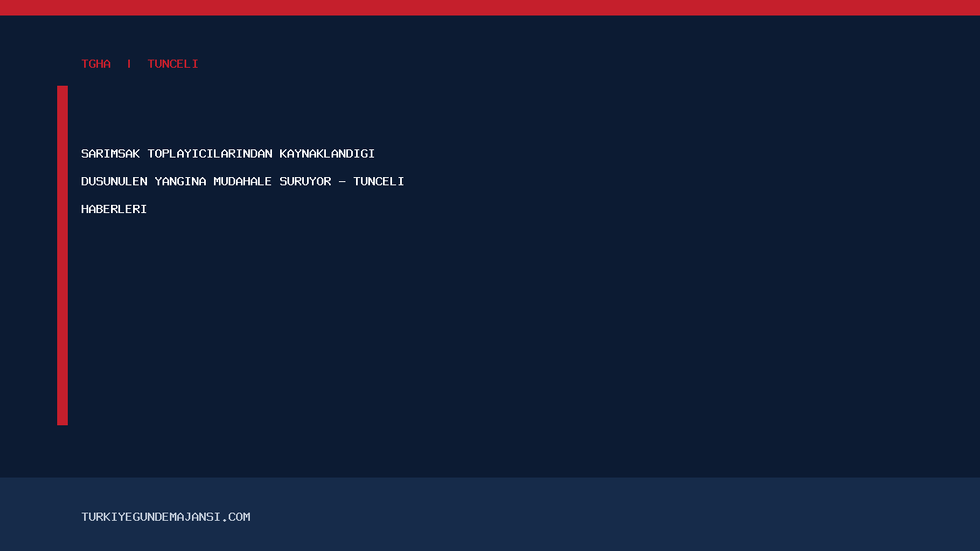Click the HABERLERI headline line
980x551 pixels.
(x=114, y=209)
